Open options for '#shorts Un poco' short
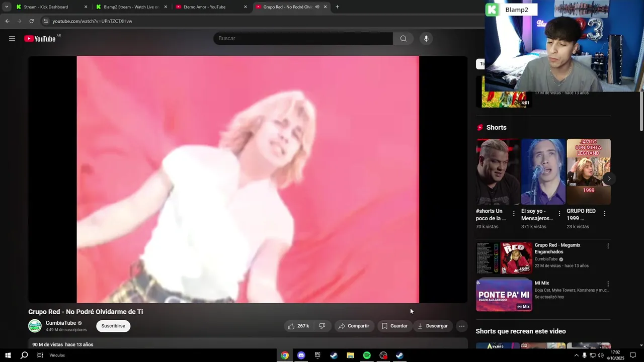The height and width of the screenshot is (362, 644). point(514,214)
